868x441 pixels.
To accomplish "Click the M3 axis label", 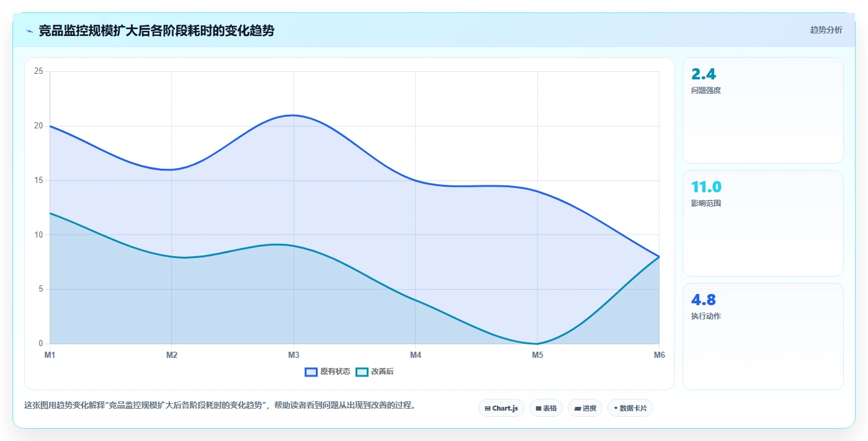I will coord(293,355).
